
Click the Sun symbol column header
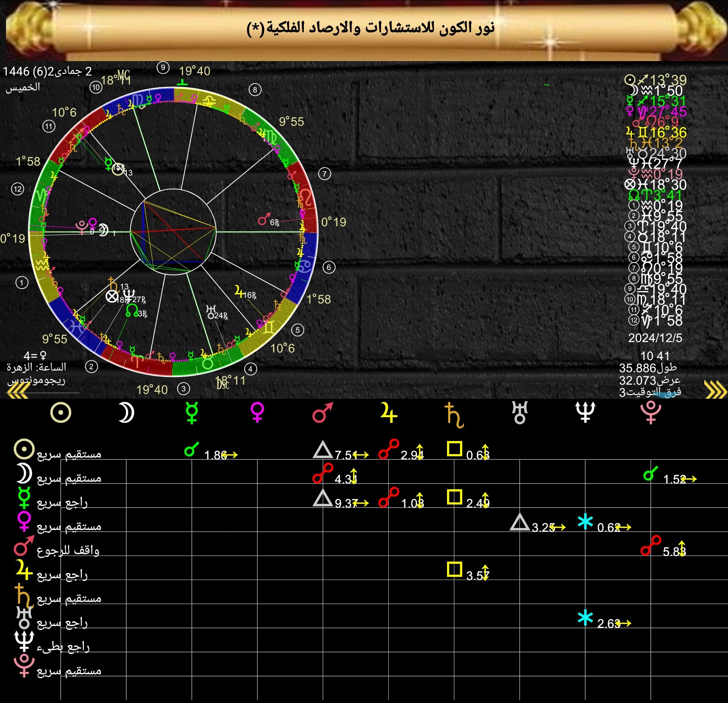61,413
